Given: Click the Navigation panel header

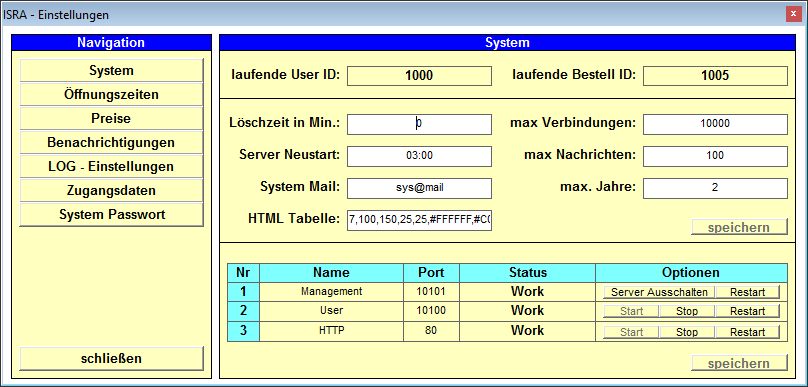Looking at the screenshot, I should (x=111, y=43).
